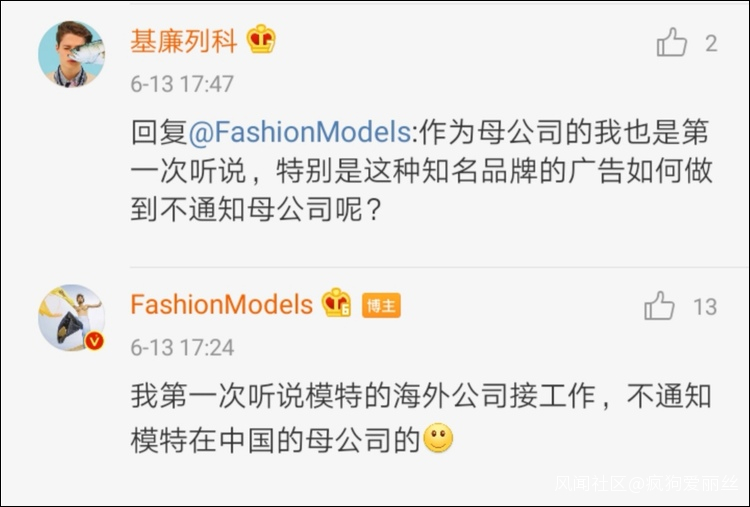Select comment text starting with 我第一次听说模特
The width and height of the screenshot is (750, 507).
coord(420,396)
